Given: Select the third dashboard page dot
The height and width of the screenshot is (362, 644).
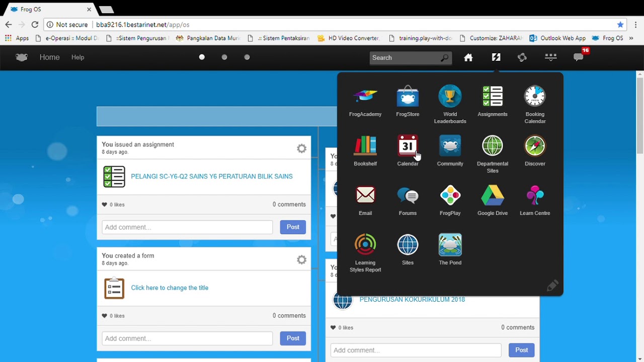Looking at the screenshot, I should pyautogui.click(x=247, y=57).
